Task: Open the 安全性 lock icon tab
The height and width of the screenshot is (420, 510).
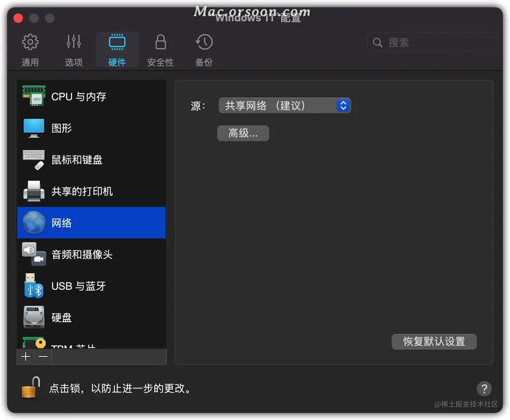Action: click(161, 42)
